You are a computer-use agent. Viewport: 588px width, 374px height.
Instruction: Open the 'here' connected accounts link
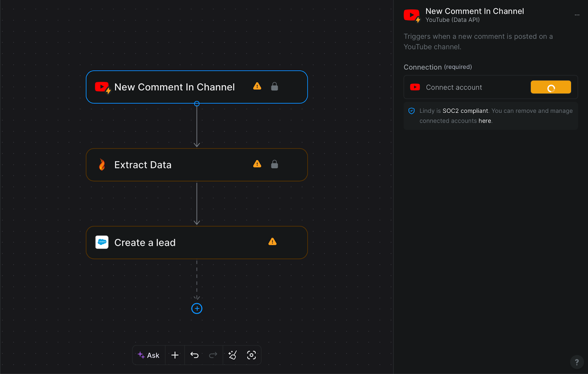[484, 121]
